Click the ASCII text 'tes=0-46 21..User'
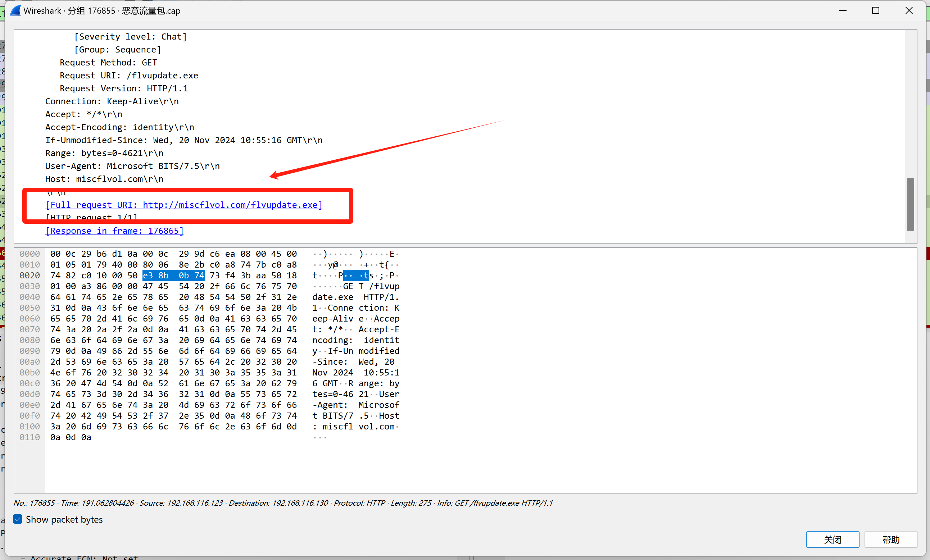The image size is (930, 560). click(355, 394)
